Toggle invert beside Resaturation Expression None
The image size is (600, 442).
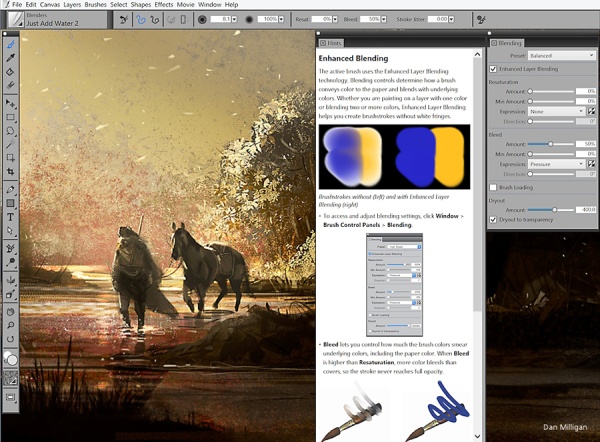592,111
